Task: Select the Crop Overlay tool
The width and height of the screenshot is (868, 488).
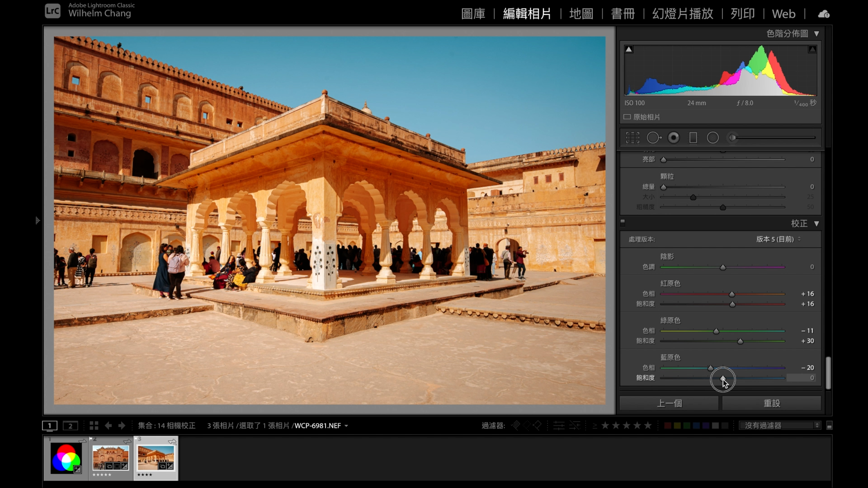Action: tap(632, 138)
